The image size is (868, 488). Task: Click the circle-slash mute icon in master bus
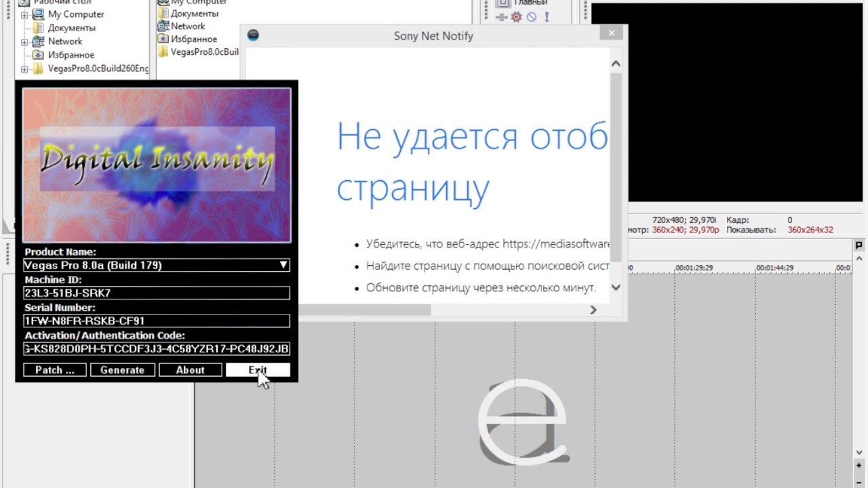(x=532, y=17)
